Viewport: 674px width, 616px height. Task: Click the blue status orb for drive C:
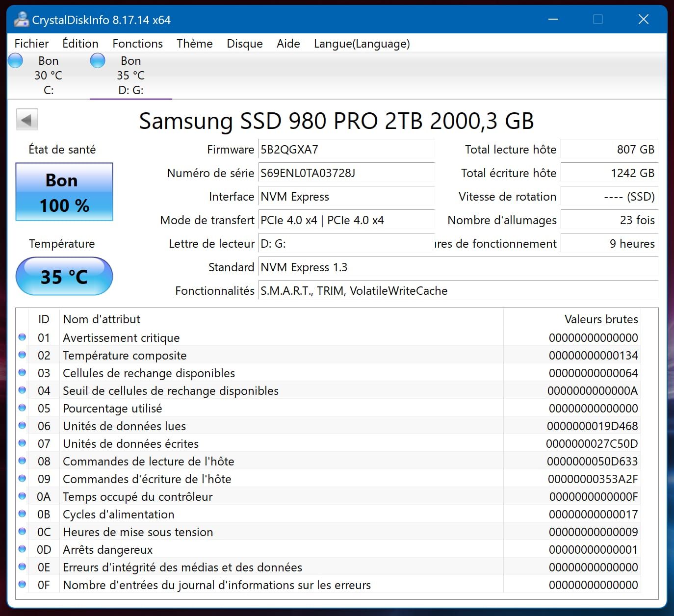(16, 61)
